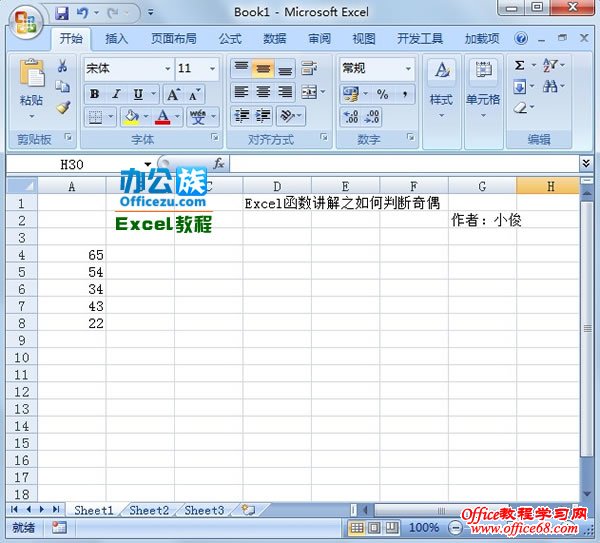600x543 pixels.
Task: Apply accounting number format
Action: click(351, 94)
